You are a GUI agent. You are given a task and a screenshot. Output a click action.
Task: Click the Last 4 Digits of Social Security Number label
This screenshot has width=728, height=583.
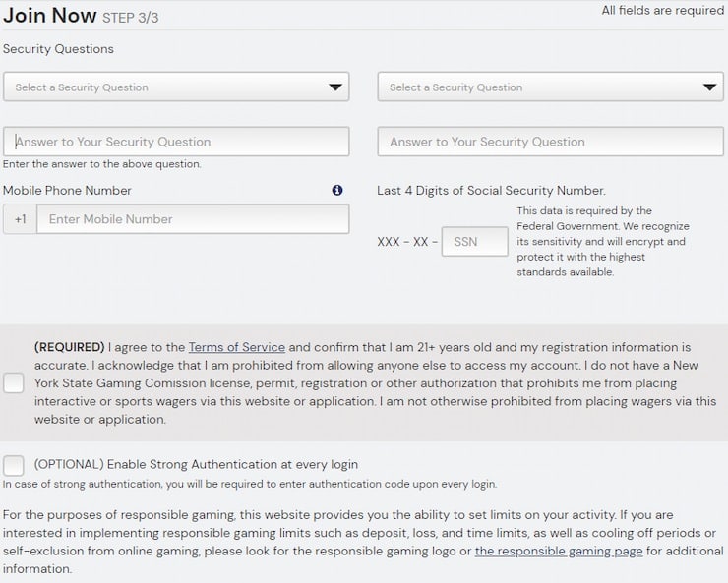(x=491, y=191)
